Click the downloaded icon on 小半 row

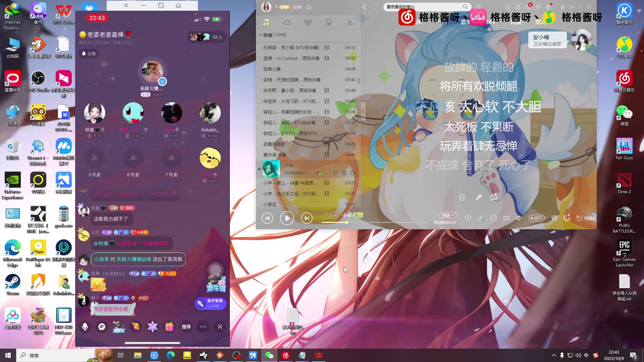tap(318, 173)
